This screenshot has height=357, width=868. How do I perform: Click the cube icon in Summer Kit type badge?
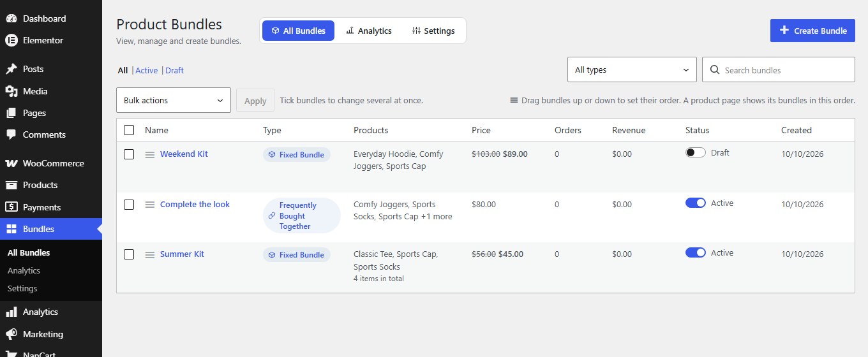pos(272,254)
